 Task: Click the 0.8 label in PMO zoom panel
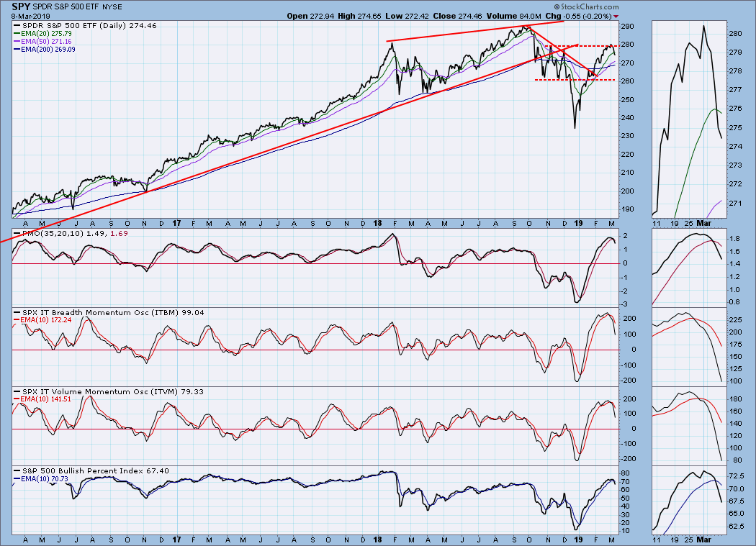pos(735,302)
